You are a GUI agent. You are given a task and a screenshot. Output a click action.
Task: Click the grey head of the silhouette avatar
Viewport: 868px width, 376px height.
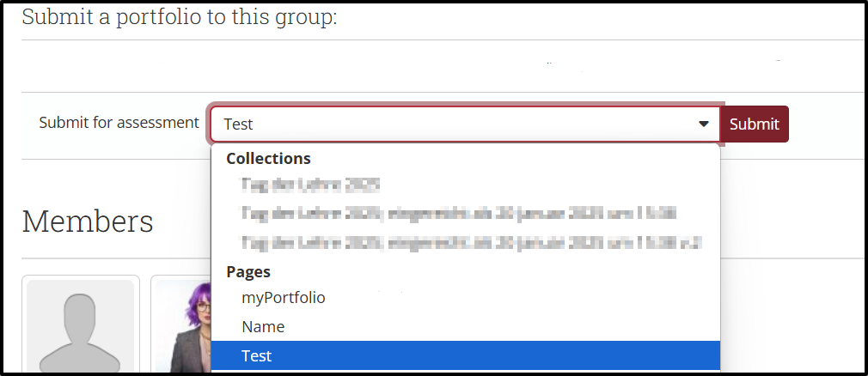[79, 314]
